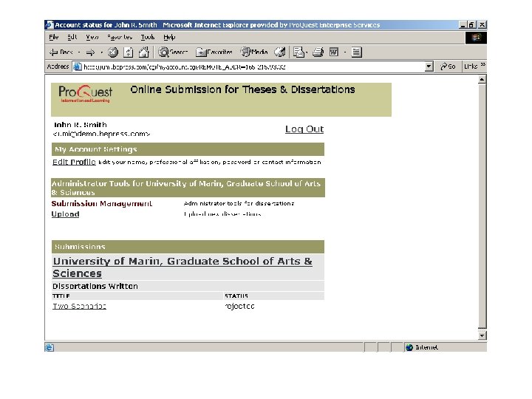Image resolution: width=532 pixels, height=399 pixels.
Task: Expand the address bar dropdown list
Action: (x=429, y=66)
